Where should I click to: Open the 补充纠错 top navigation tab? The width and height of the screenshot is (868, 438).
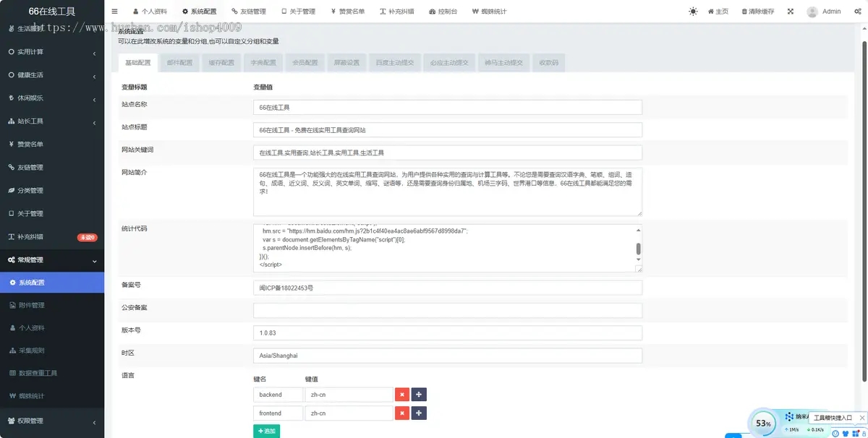[396, 12]
